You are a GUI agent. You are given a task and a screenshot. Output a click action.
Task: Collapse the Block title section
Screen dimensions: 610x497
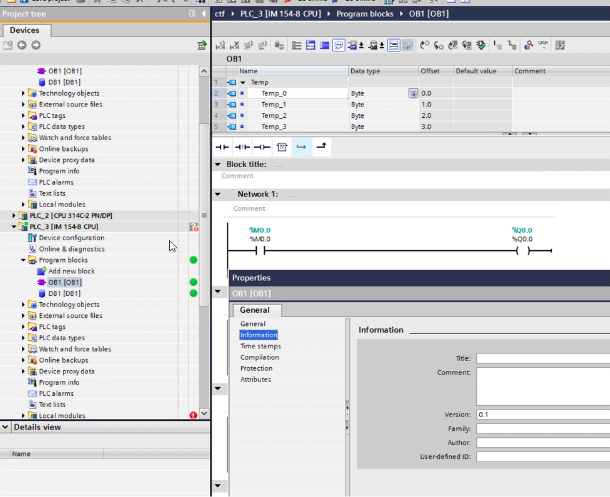pyautogui.click(x=218, y=164)
